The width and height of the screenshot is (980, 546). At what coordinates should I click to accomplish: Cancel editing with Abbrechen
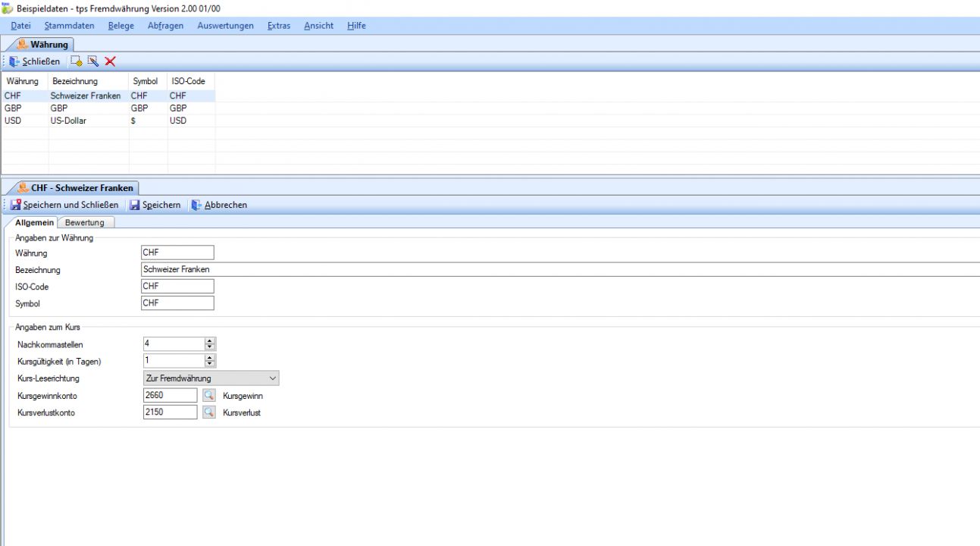click(219, 205)
